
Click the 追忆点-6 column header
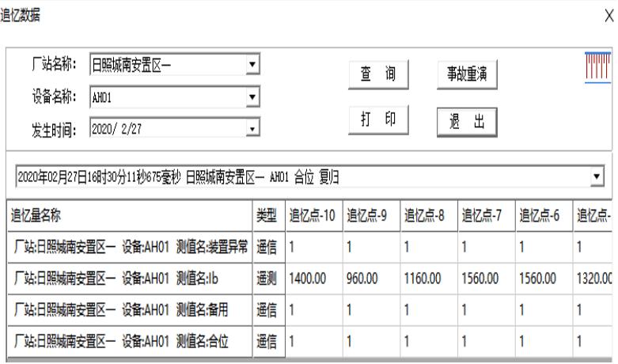(544, 215)
